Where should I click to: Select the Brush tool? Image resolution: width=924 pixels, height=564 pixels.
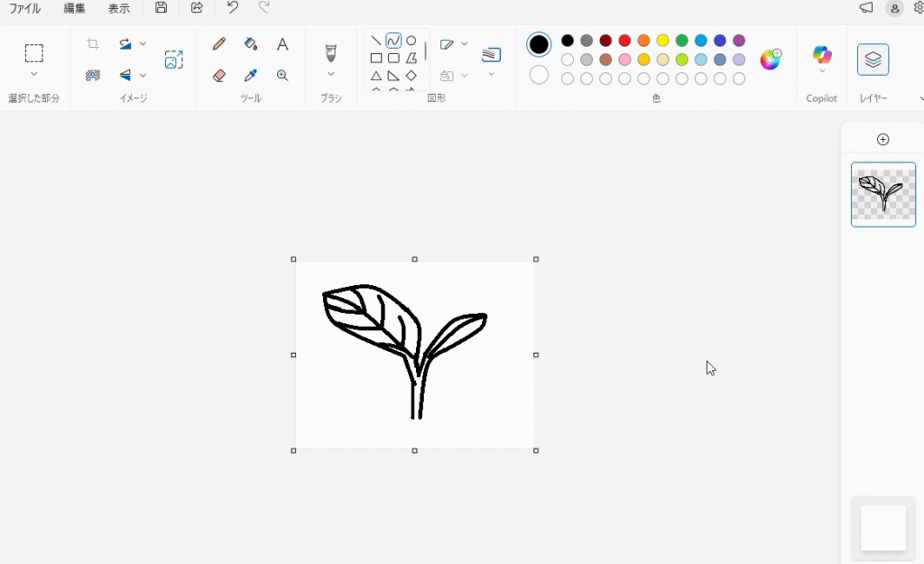pos(330,52)
